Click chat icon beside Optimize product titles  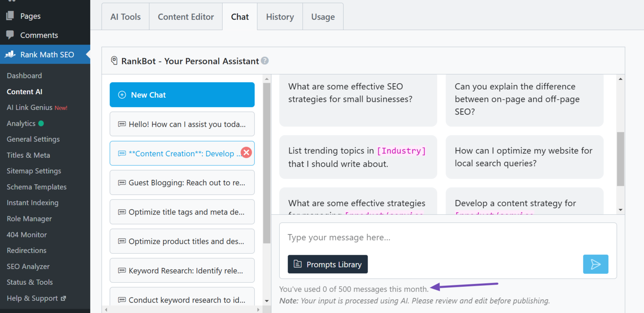pyautogui.click(x=122, y=241)
